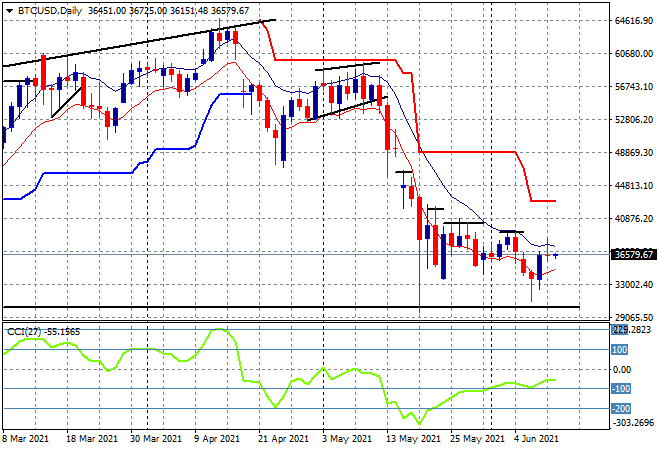The height and width of the screenshot is (450, 660).
Task: Click price scale label 52806.20
Action: [634, 120]
